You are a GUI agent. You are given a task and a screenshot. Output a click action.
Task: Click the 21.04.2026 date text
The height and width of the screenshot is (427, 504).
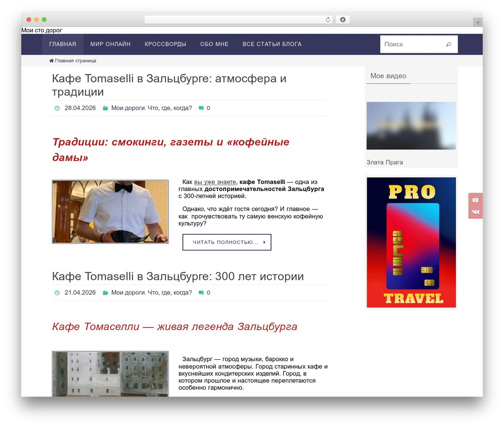click(x=80, y=293)
